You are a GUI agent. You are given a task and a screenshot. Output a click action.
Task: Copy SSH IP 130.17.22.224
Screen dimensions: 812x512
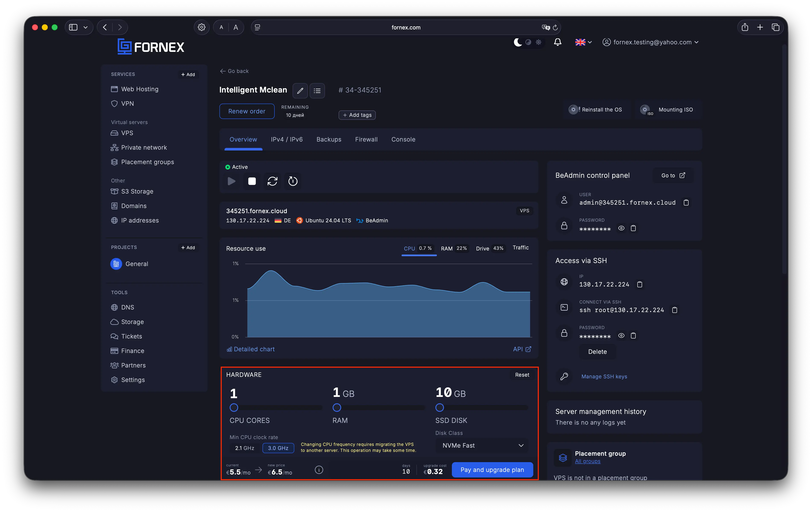pyautogui.click(x=639, y=285)
